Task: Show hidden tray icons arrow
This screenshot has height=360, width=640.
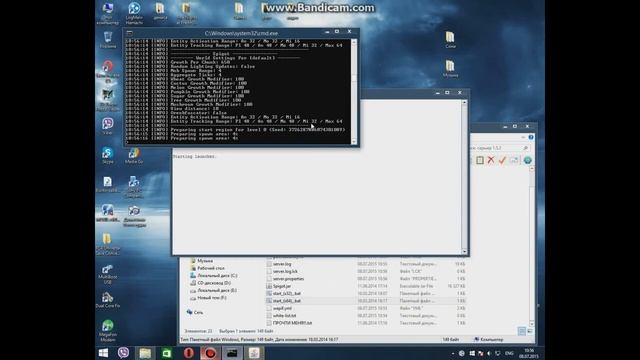Action: [x=453, y=353]
